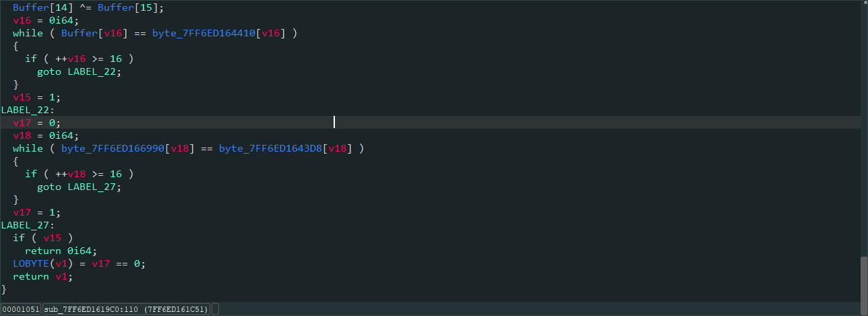This screenshot has width=868, height=316.
Task: Click v15 inside the 'if ( v15 )' condition
Action: 52,238
